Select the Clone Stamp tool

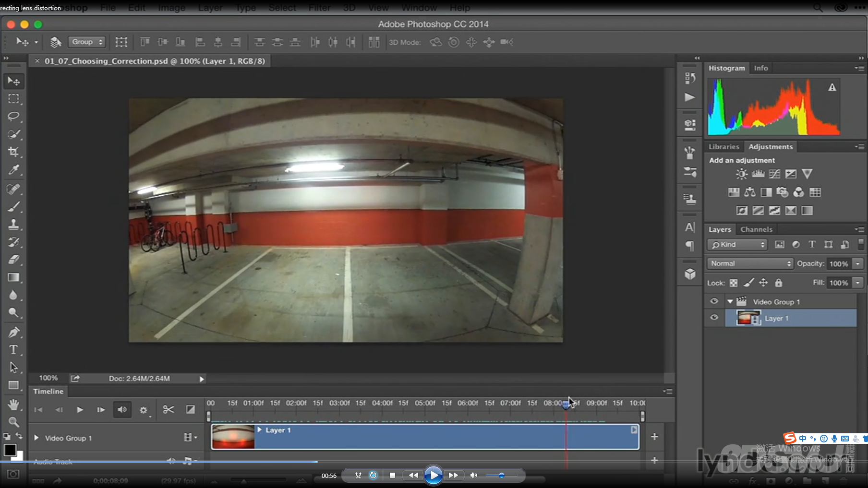(x=13, y=224)
